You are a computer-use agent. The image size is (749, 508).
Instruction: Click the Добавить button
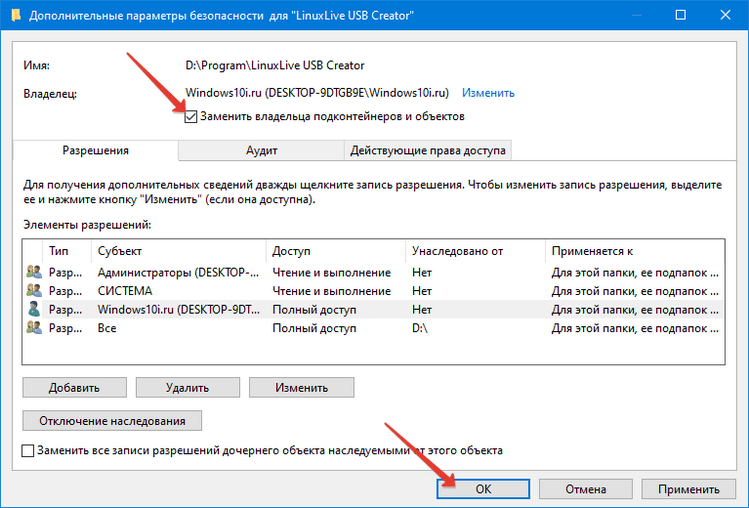point(75,388)
